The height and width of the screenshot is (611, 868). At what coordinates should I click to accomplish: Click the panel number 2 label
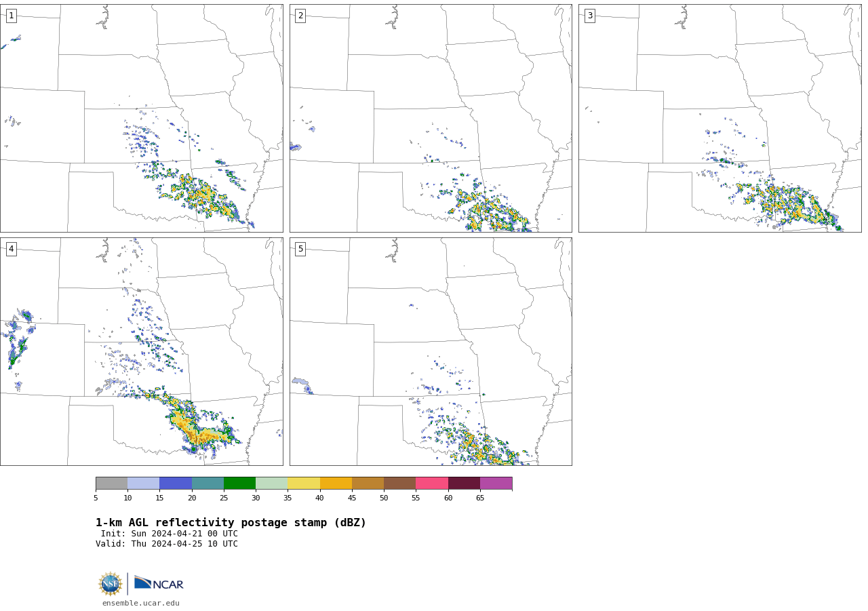point(300,16)
